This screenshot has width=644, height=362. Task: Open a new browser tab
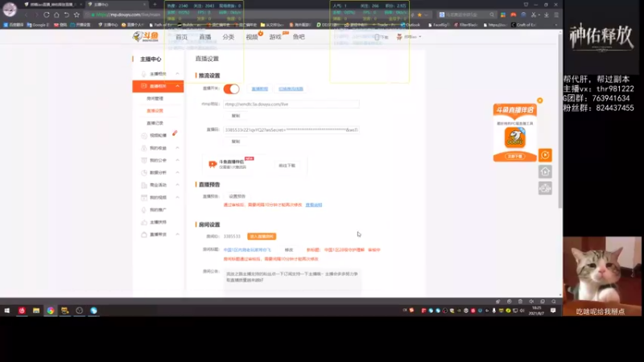pos(155,5)
